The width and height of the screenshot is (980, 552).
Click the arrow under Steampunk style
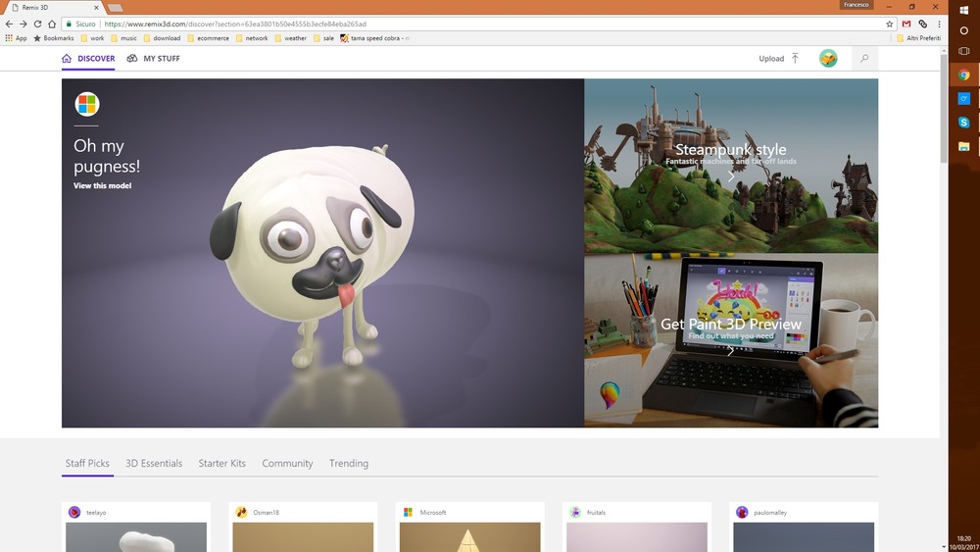[731, 176]
